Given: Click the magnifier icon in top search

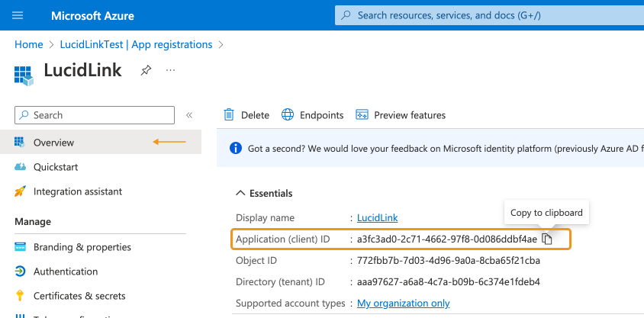Looking at the screenshot, I should (346, 15).
